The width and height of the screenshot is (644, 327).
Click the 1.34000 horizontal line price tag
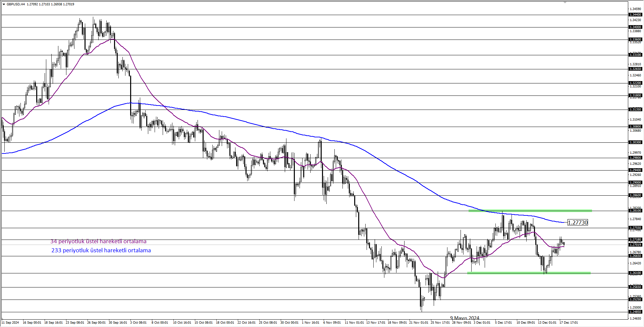[635, 27]
